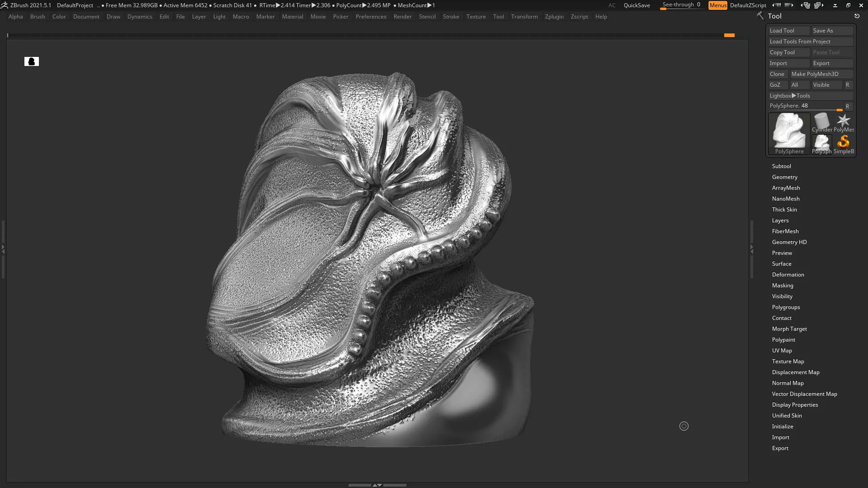The height and width of the screenshot is (488, 868).
Task: Expand the Unified Skin sub-palette
Action: pos(787,416)
